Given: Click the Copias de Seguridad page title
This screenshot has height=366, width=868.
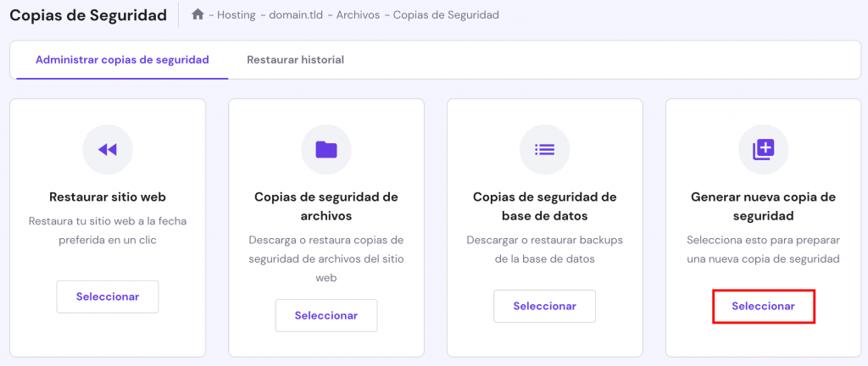Looking at the screenshot, I should [88, 15].
